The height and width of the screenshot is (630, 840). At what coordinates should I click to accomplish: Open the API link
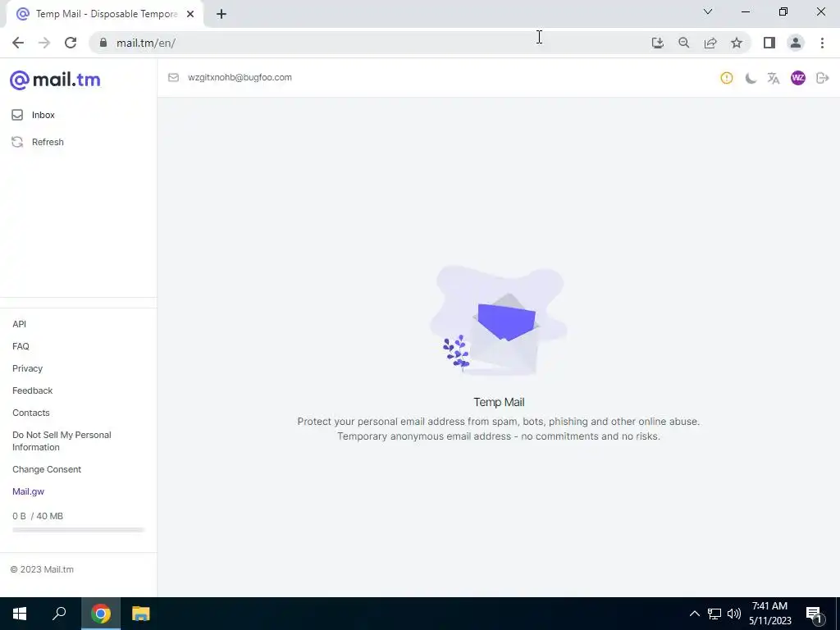[x=20, y=324]
